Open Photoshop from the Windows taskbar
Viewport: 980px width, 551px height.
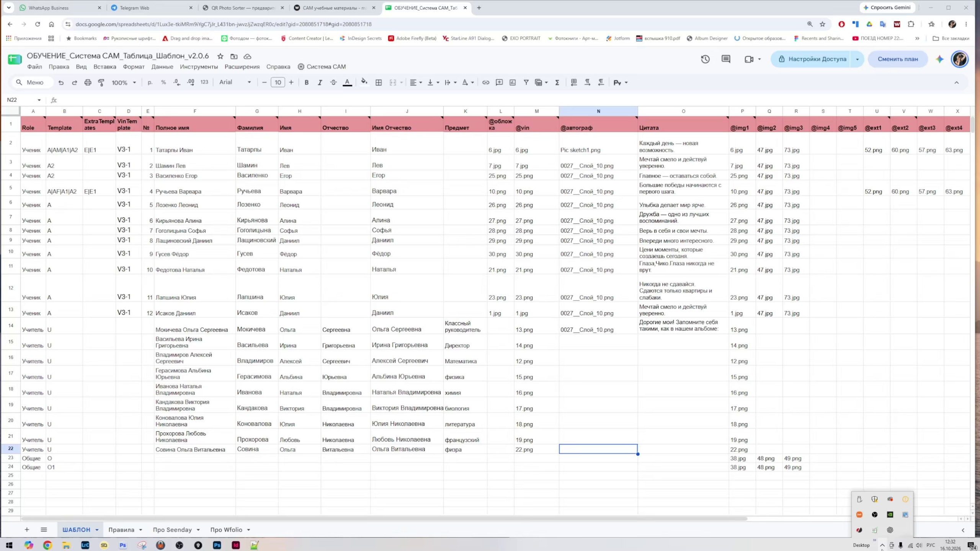tap(217, 545)
